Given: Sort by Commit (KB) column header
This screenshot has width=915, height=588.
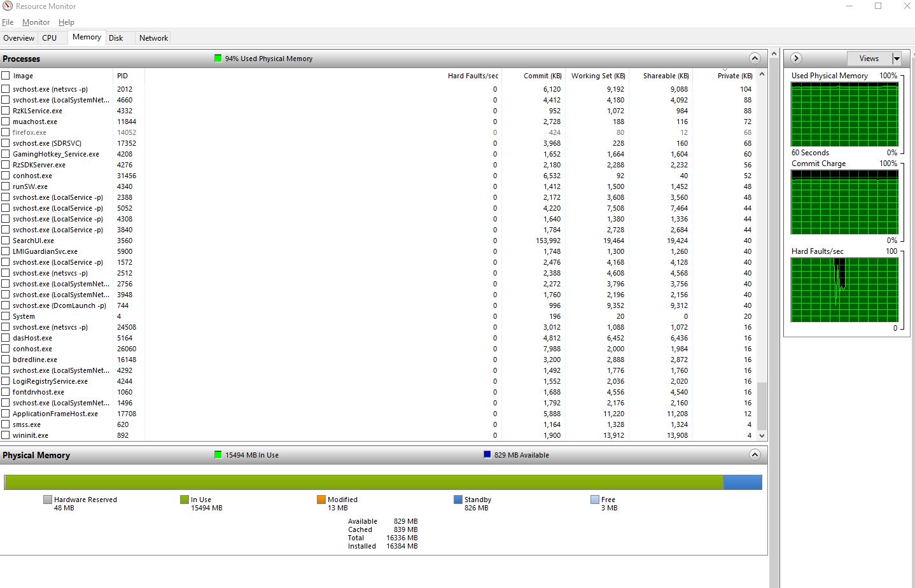Looking at the screenshot, I should coord(542,76).
